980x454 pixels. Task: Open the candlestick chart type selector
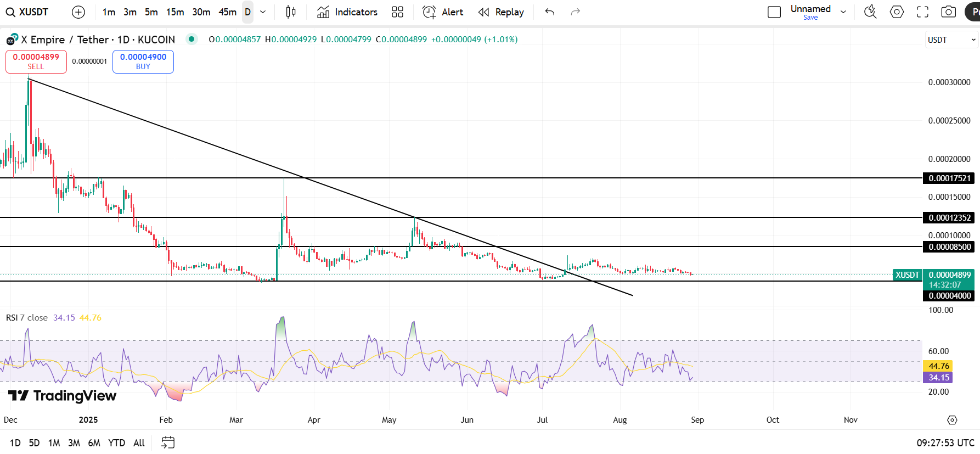point(291,12)
